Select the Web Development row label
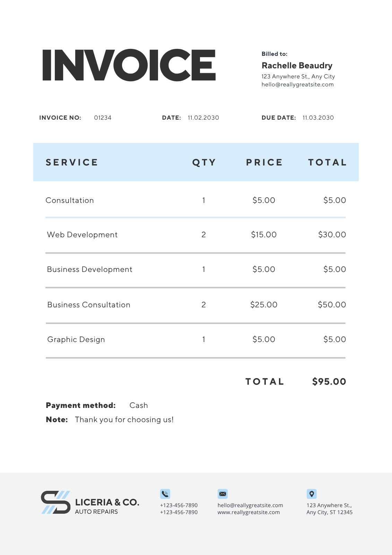The height and width of the screenshot is (555, 392). 82,235
